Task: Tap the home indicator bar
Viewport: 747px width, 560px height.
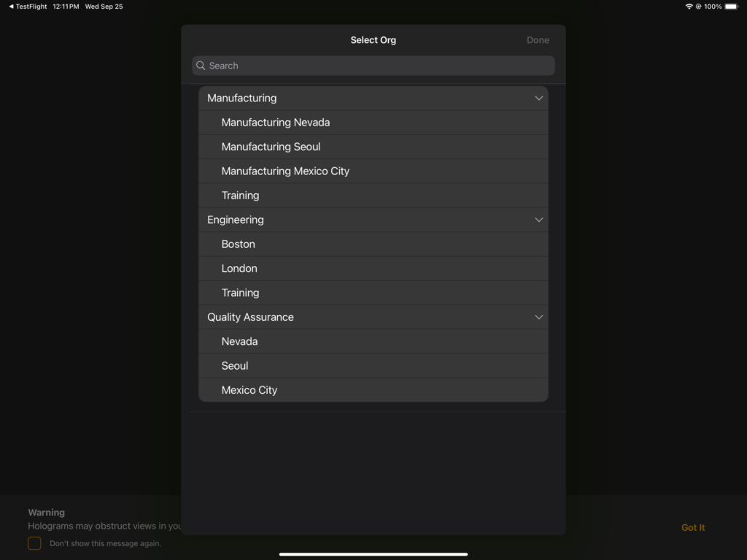Action: click(x=373, y=553)
